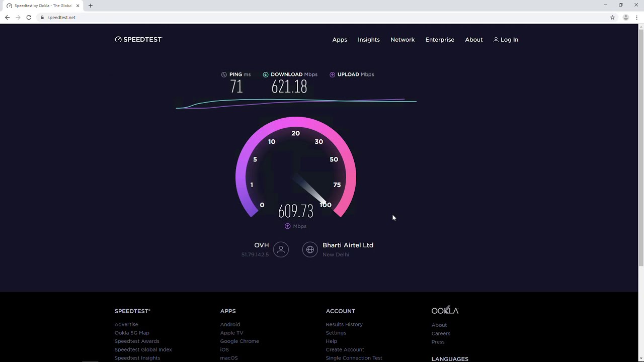Open Ookla 5G Map link
Image resolution: width=644 pixels, height=362 pixels.
tap(132, 333)
